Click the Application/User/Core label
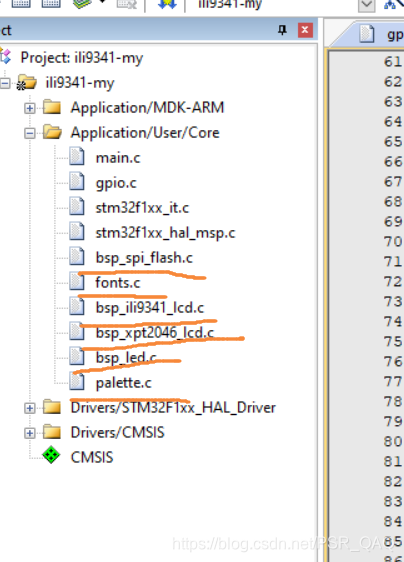Viewport: 404px width, 562px height. (x=145, y=133)
